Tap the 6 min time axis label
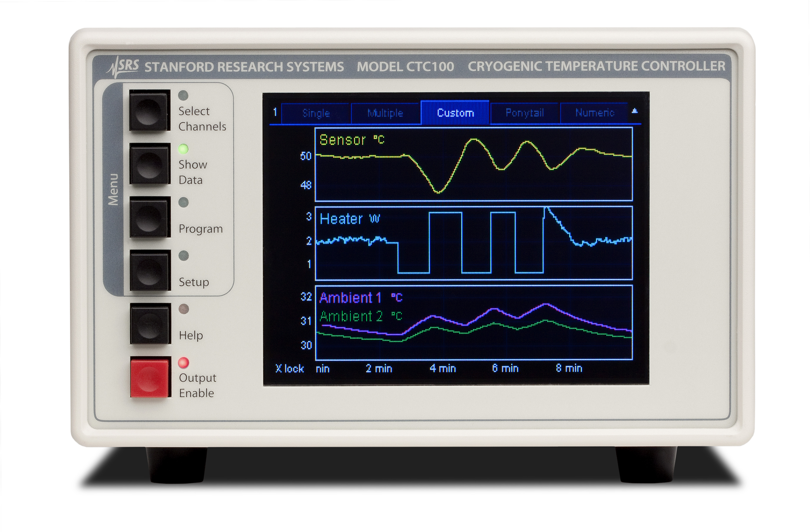Viewport: 810px width, 532px height. pos(505,368)
